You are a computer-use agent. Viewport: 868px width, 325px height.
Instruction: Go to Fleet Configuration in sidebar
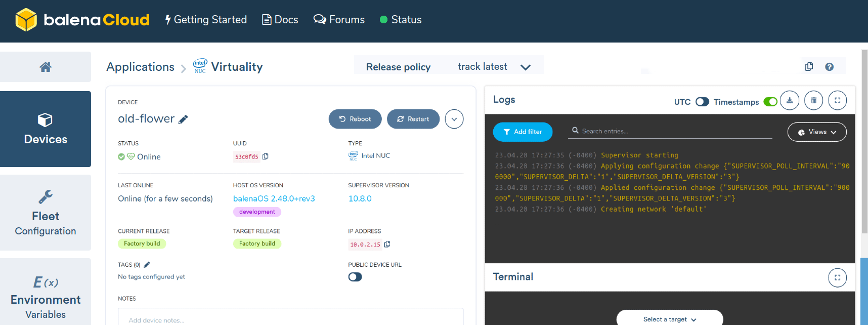[x=46, y=213]
